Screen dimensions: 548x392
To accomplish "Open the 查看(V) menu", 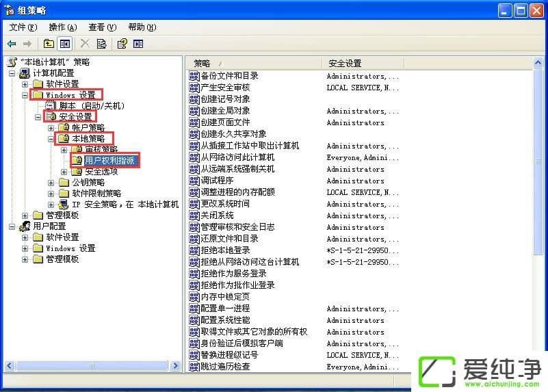I will tap(102, 27).
